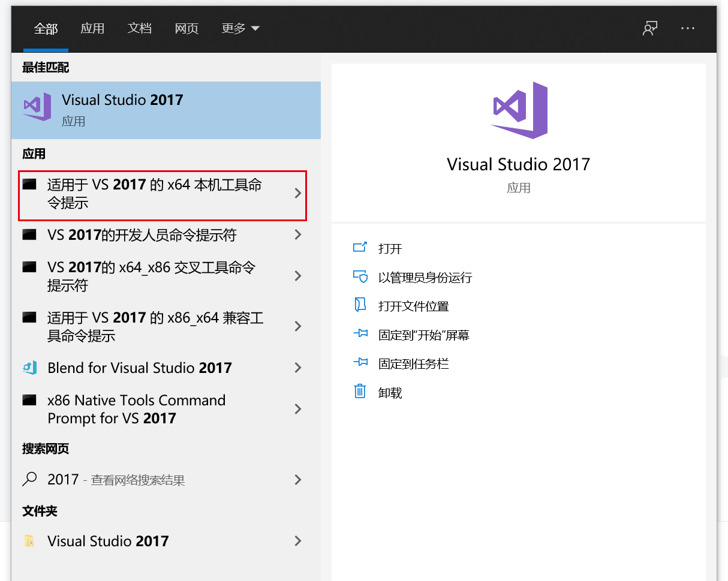Open the three-dots options menu
The height and width of the screenshot is (581, 728).
688,29
